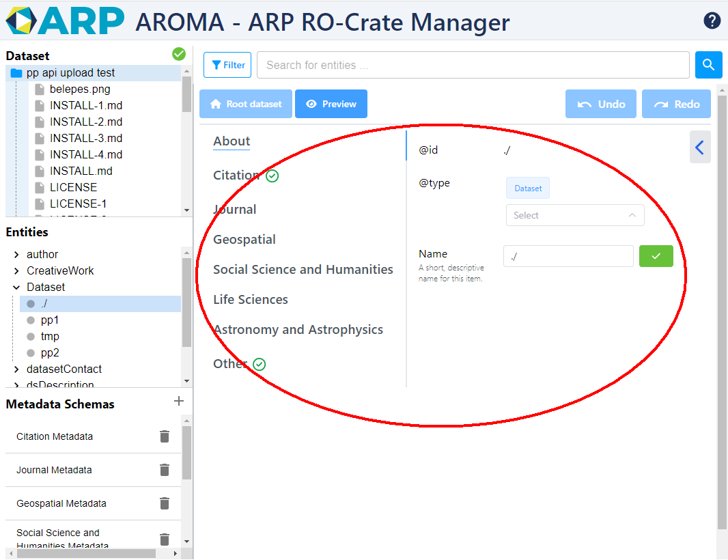This screenshot has height=560, width=728.
Task: Switch to Social Science and Humanities tab
Action: click(303, 270)
